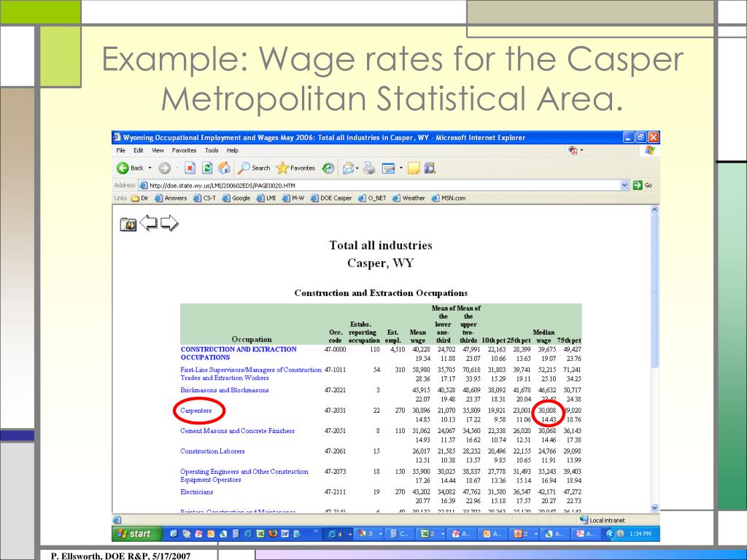Click the Mail envelope icon
This screenshot has height=560, width=747.
point(348,168)
